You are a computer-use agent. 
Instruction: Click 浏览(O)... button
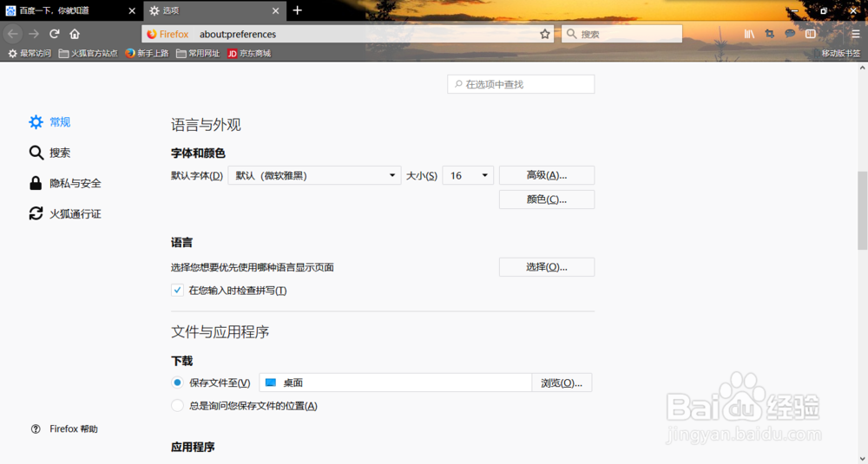coord(562,382)
